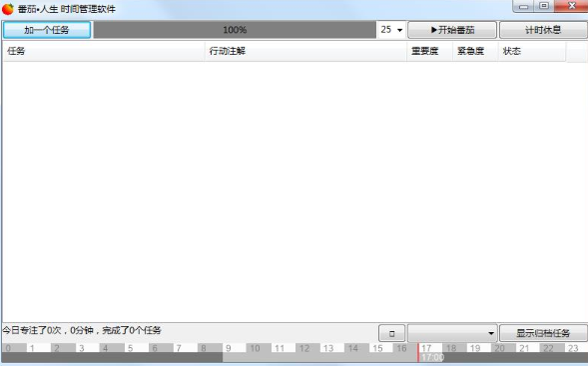Viewport: 588px width, 366px height.
Task: Sort by 任务 column header
Action: 104,51
